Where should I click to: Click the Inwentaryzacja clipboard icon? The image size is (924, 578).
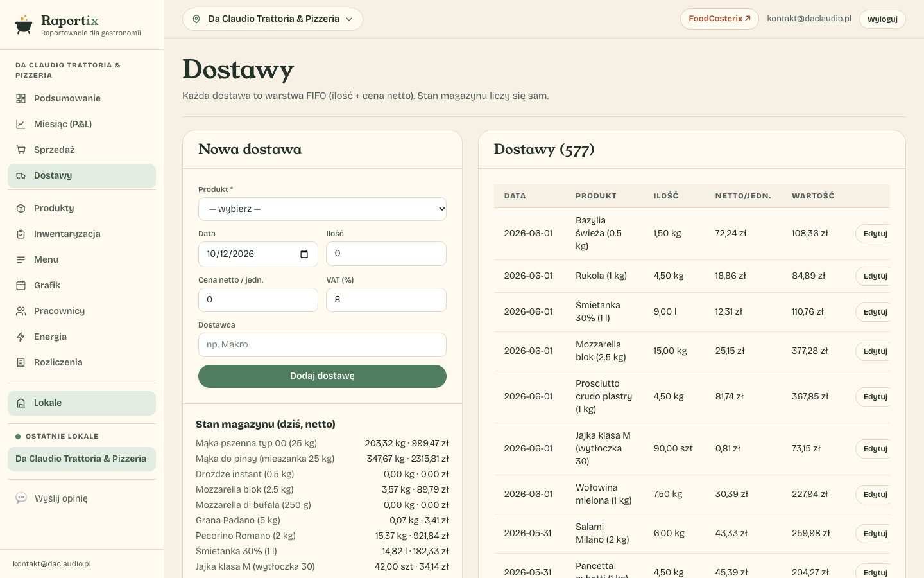(x=21, y=234)
